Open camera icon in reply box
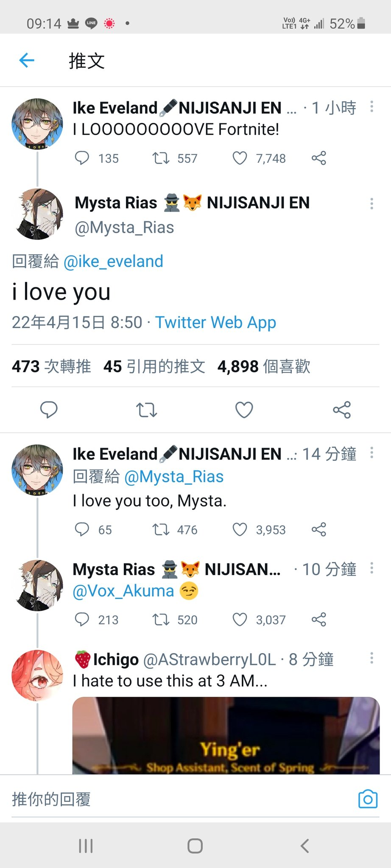 pyautogui.click(x=368, y=799)
